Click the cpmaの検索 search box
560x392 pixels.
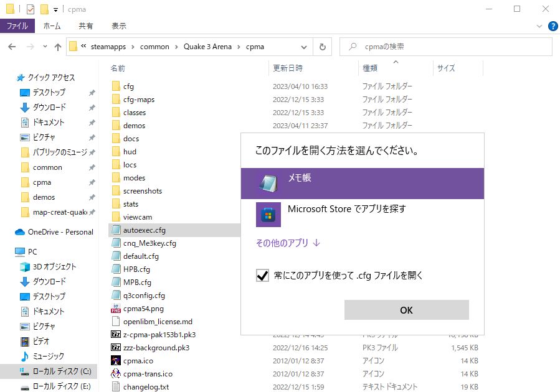(446, 47)
